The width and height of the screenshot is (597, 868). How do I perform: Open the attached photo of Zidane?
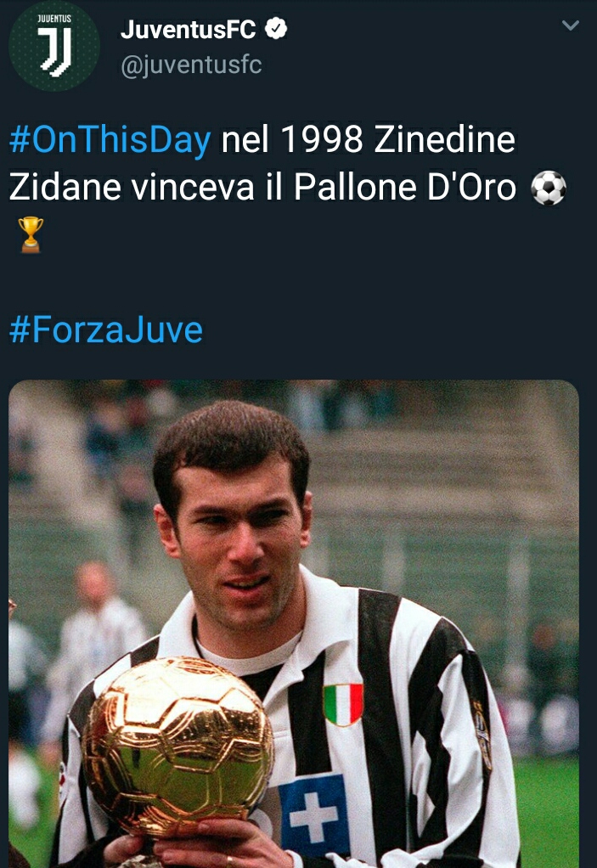point(294,623)
